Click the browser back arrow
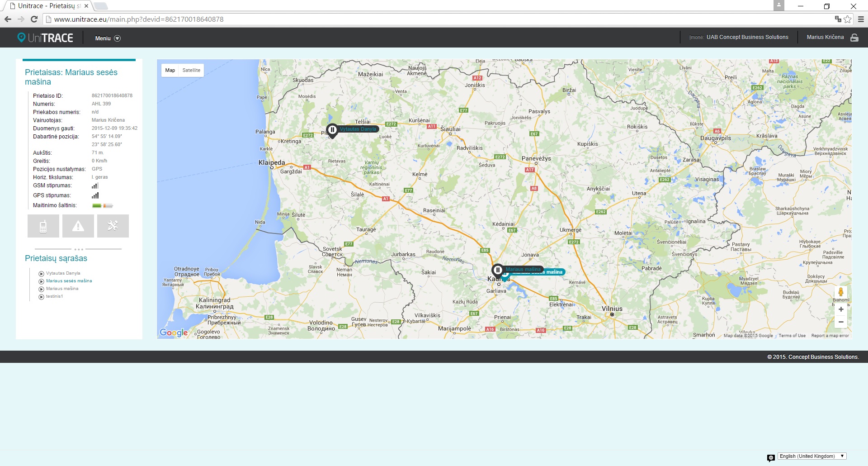This screenshot has width=868, height=466. coord(8,19)
